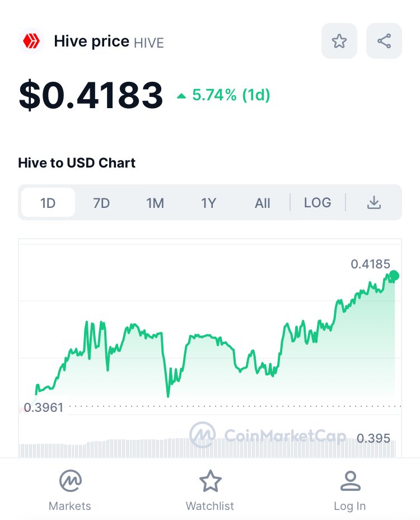
Task: Add Hive to watchlist with star icon
Action: (339, 41)
